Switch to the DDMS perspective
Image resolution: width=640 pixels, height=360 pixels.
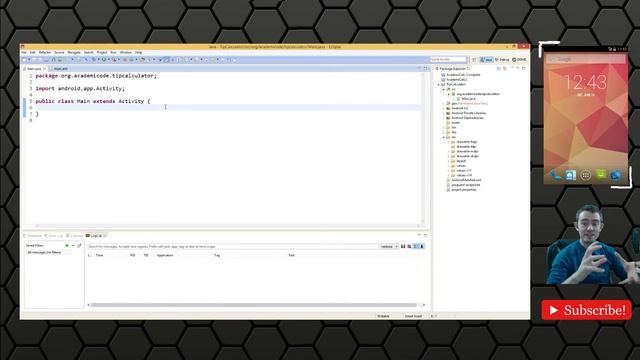click(520, 60)
